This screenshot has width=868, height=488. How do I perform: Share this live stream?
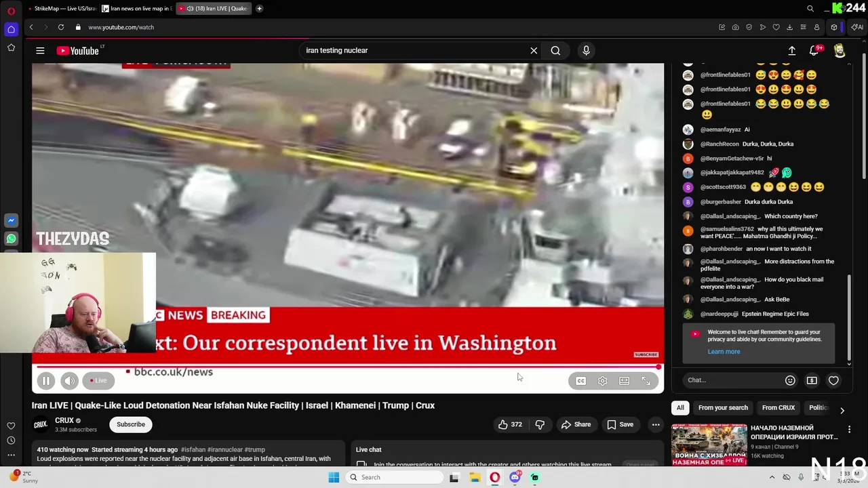click(576, 424)
